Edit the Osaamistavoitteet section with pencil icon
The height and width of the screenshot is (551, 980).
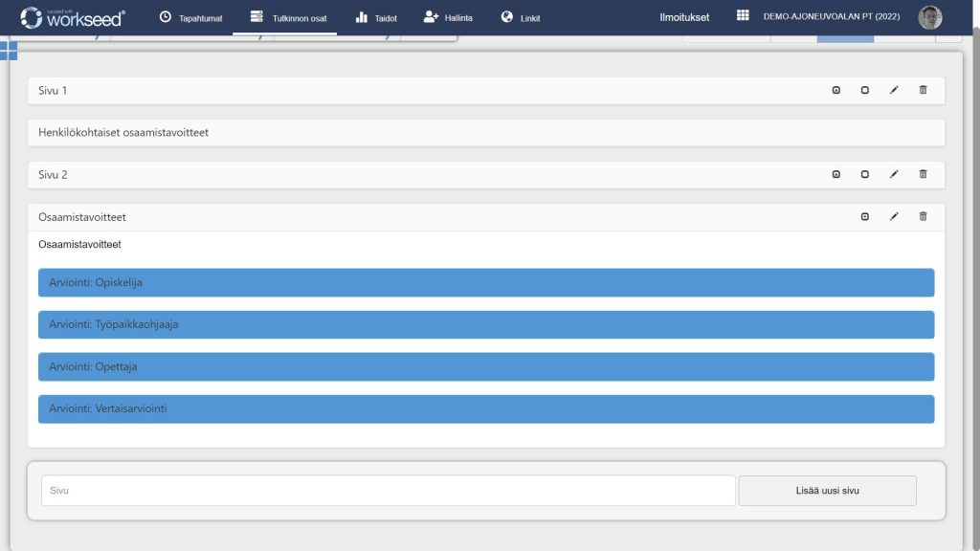(894, 216)
